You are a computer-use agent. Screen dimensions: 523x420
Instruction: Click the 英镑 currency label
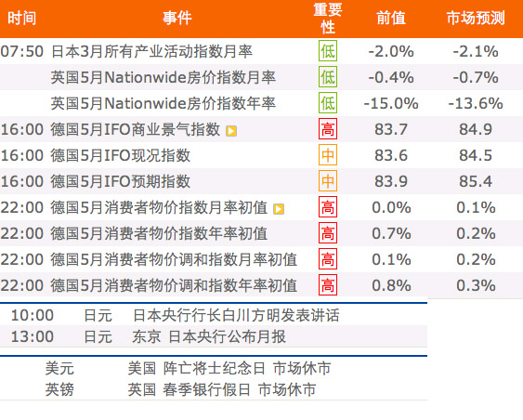[x=59, y=389]
